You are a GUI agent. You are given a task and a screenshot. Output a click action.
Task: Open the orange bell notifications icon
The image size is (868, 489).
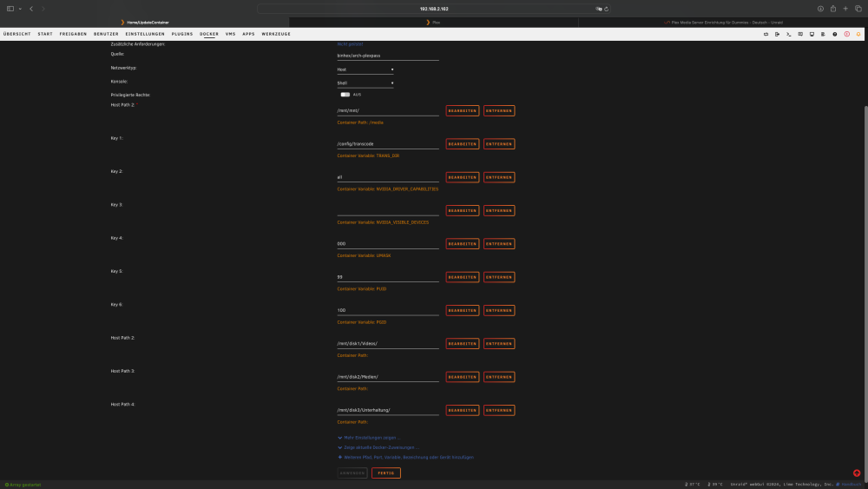[858, 35]
